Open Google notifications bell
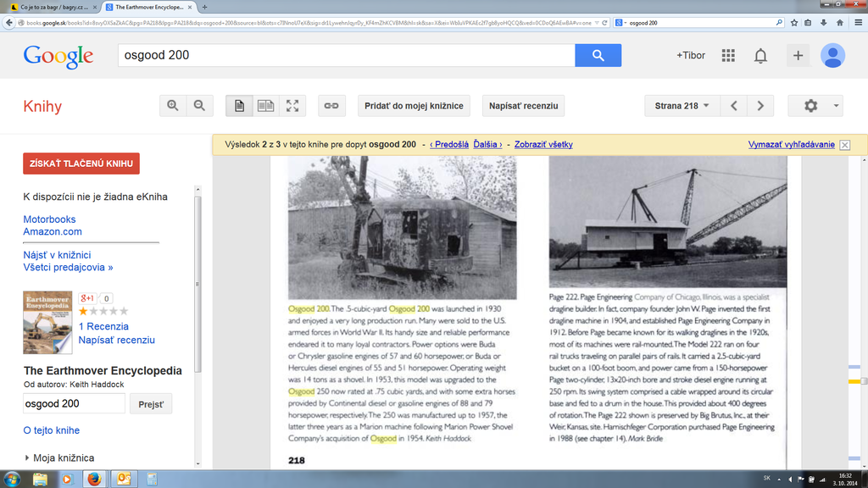The image size is (868, 488). [760, 55]
